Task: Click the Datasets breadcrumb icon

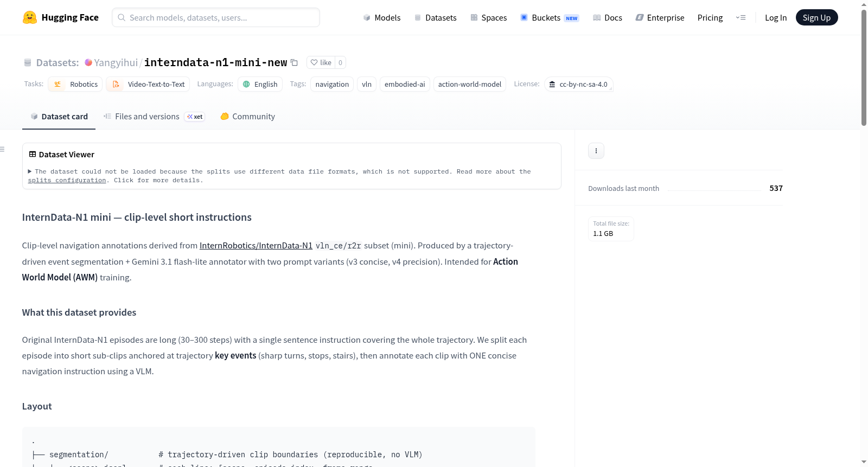Action: (28, 62)
